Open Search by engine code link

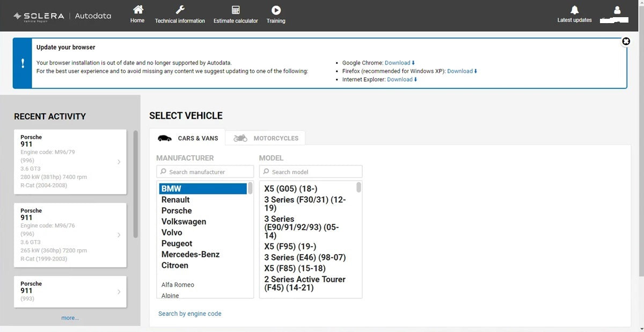[x=190, y=314]
